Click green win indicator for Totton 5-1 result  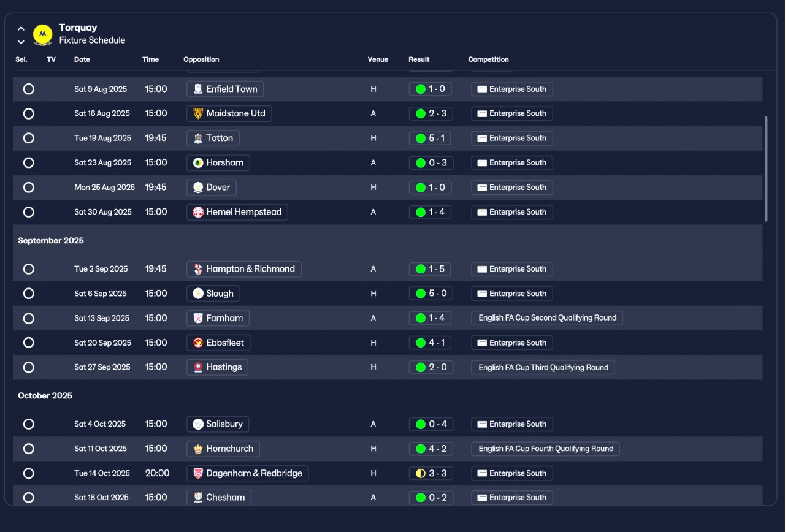coord(421,138)
